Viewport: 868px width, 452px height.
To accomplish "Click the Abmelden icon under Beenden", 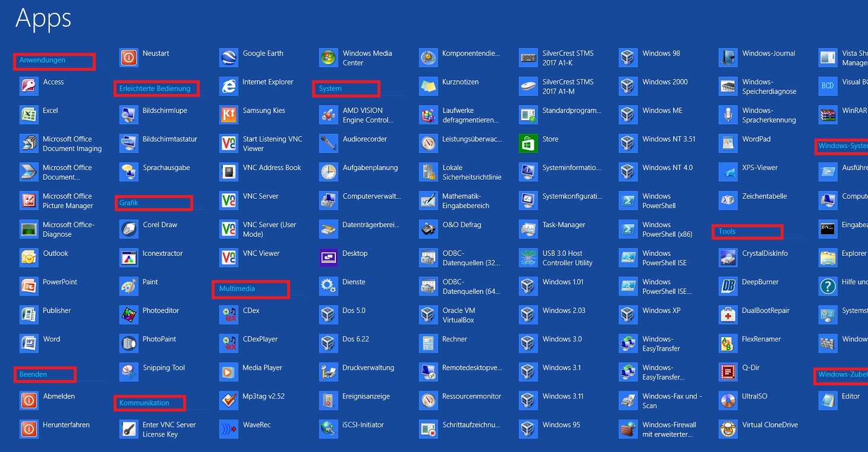I will tap(29, 400).
